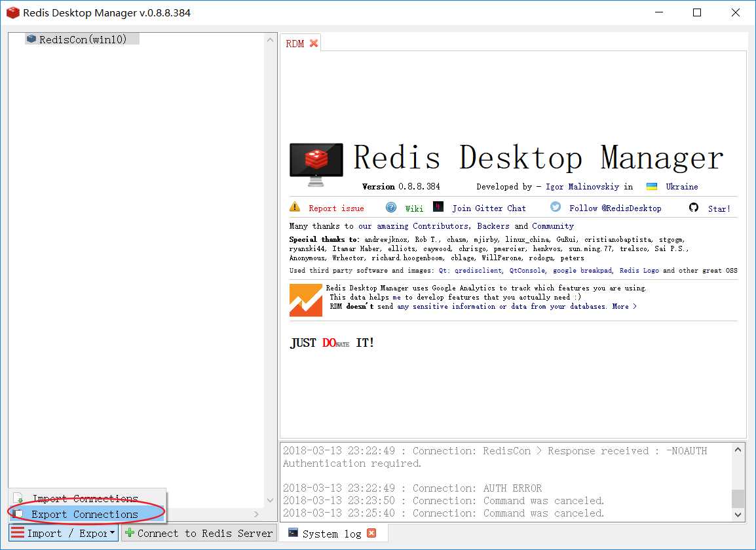Viewport: 756px width, 550px height.
Task: Click the Redis cube icon in title bar
Action: click(x=13, y=12)
